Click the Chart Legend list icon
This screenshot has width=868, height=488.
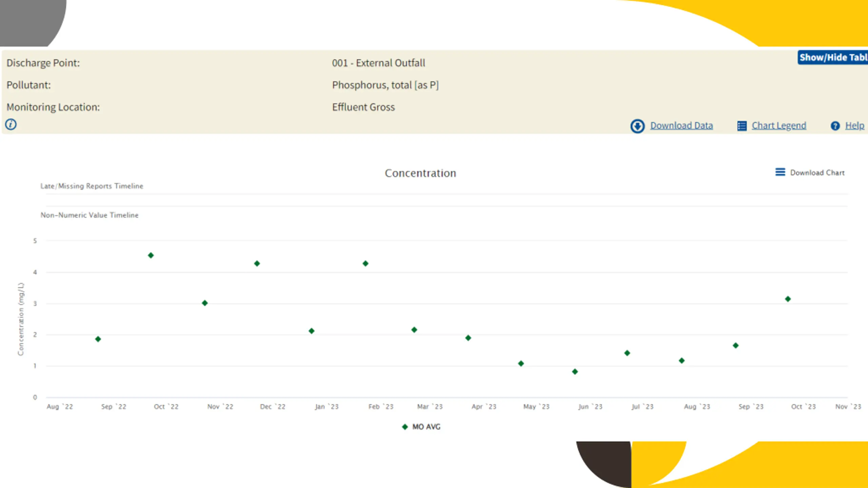(742, 126)
